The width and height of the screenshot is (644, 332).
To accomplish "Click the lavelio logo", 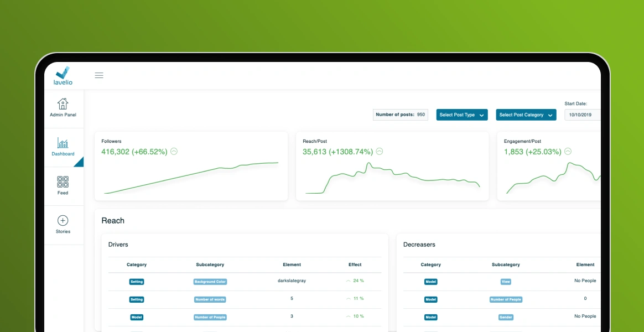I will [63, 76].
